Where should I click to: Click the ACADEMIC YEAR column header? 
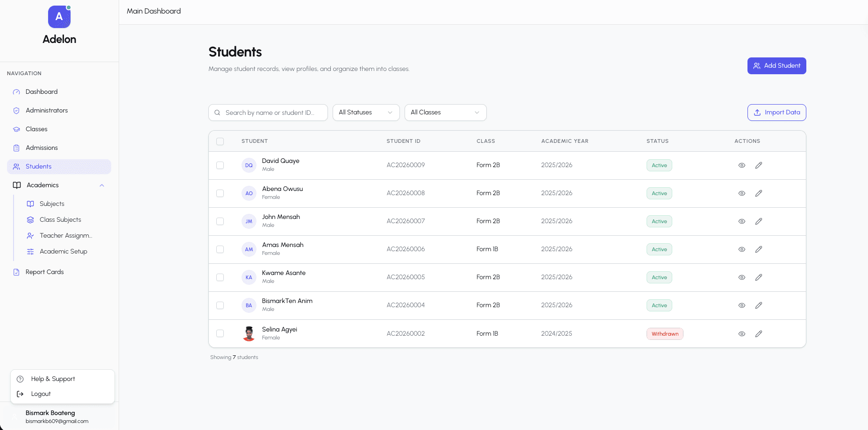(565, 141)
